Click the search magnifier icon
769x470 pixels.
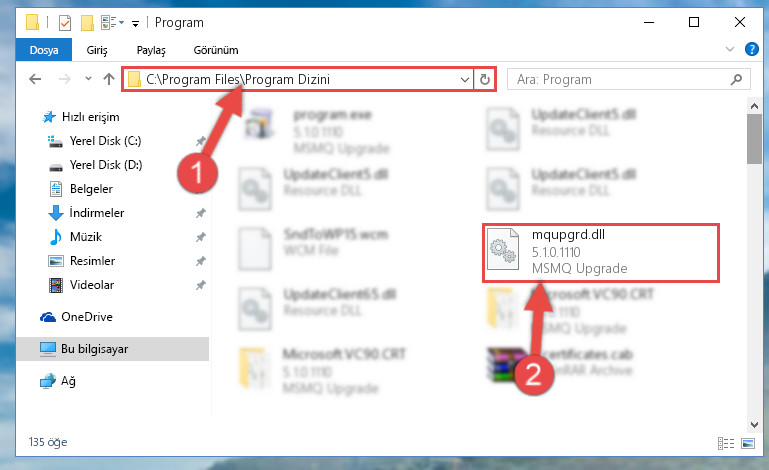[x=736, y=79]
